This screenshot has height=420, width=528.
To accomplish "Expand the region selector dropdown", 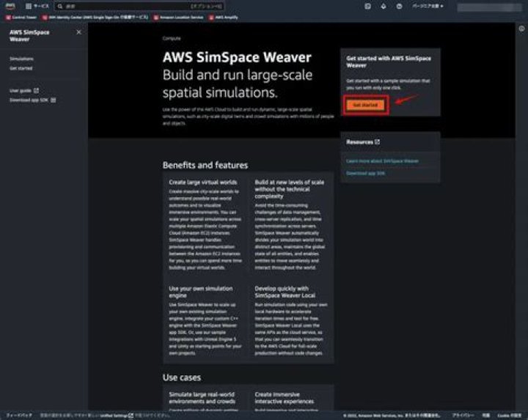I will coord(430,6).
